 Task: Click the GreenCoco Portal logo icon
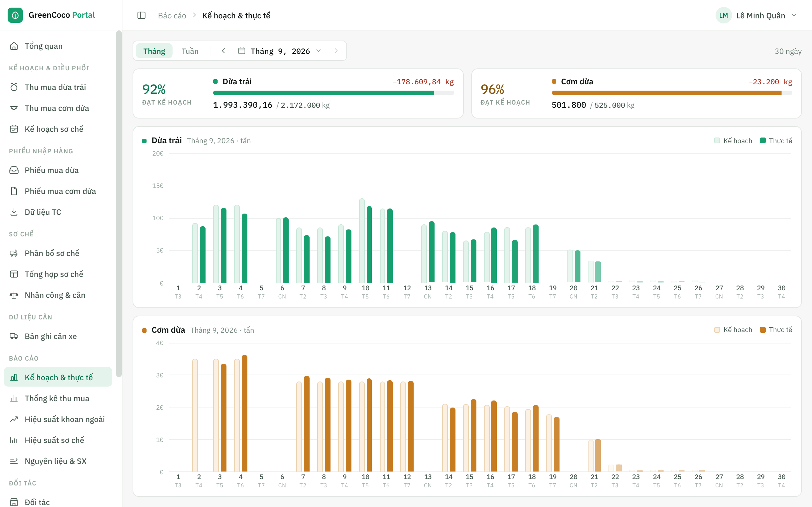pos(15,15)
